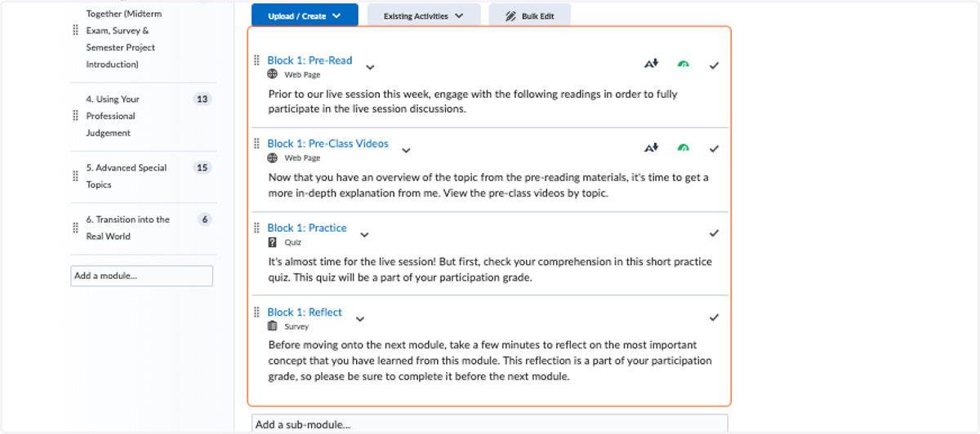Screen dimensions: 980x434
Task: Click green gauge score icon on Pre-Read row
Action: [x=684, y=64]
